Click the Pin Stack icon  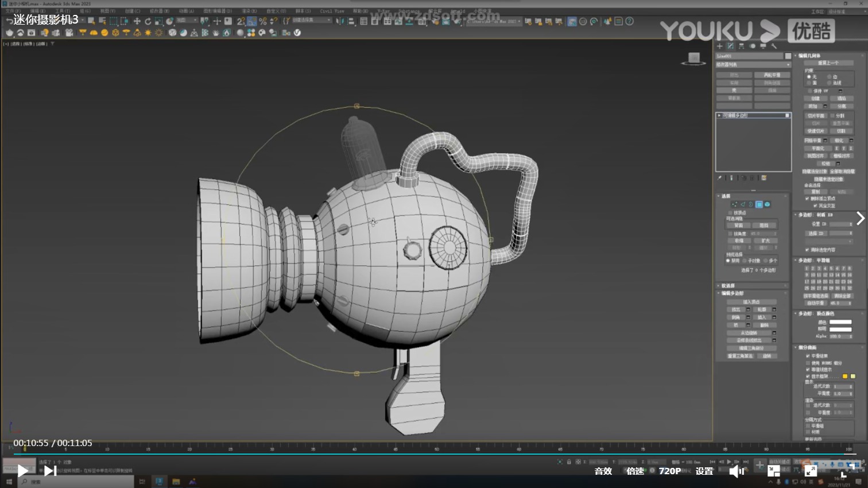pyautogui.click(x=720, y=178)
